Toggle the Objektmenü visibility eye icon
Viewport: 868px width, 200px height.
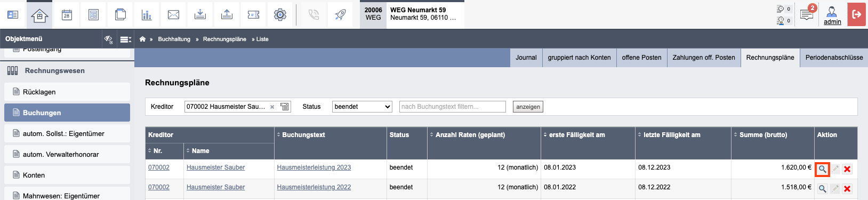(109, 39)
